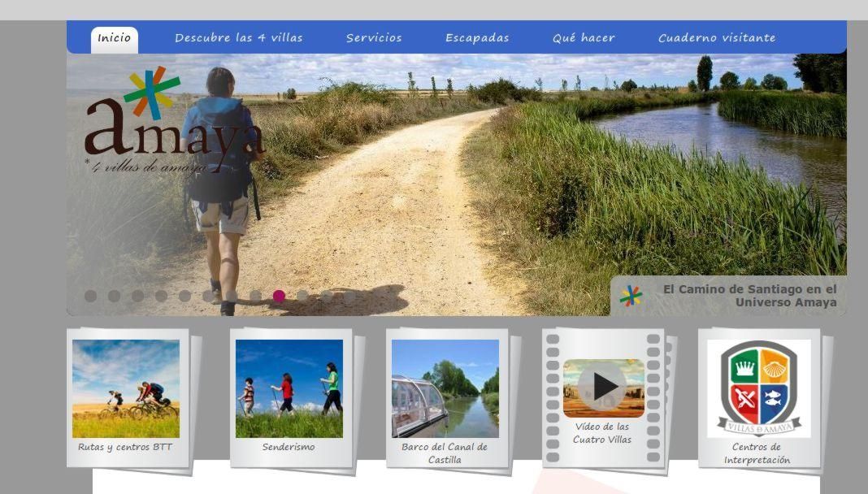Open the Inicio tab

(x=115, y=39)
